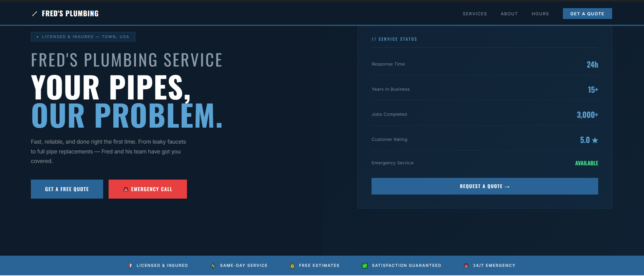Click the green dot in the Licensed badge
Viewport: 644px width, 276px height.
click(x=37, y=37)
